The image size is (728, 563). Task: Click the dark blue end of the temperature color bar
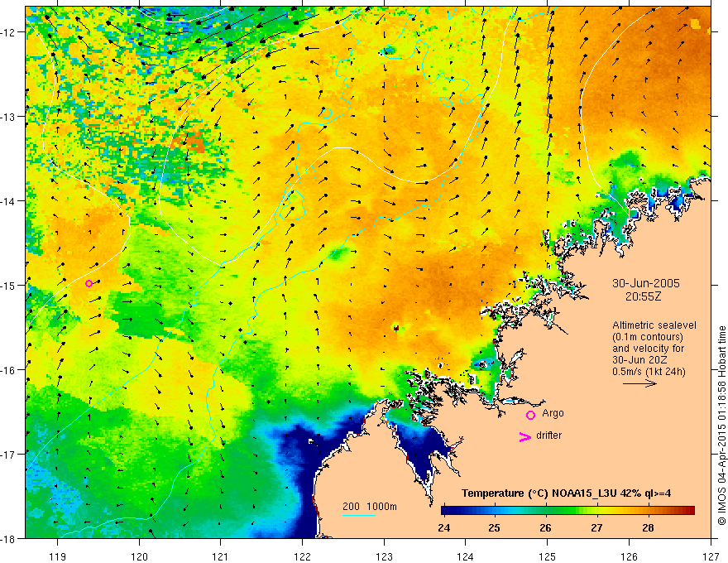tap(445, 510)
